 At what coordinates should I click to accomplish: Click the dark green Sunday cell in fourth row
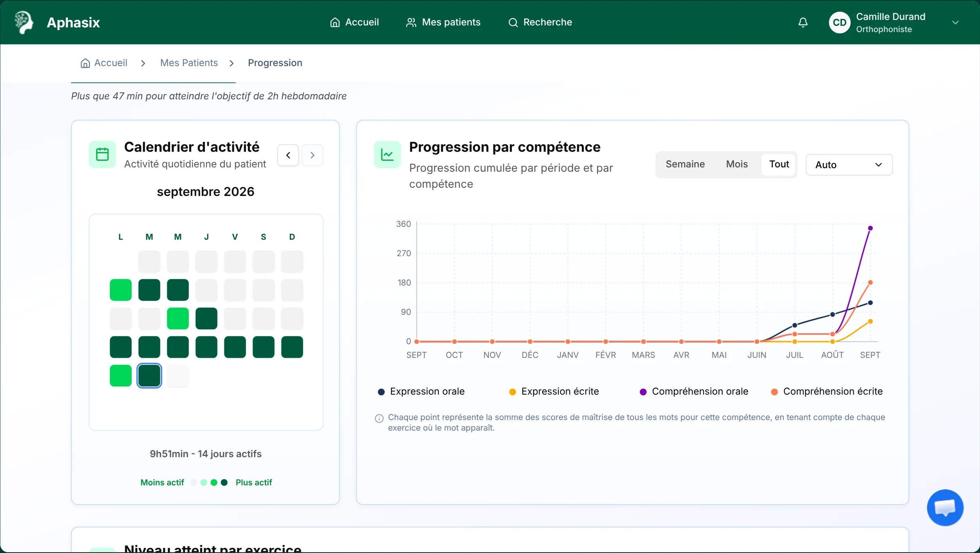point(292,347)
